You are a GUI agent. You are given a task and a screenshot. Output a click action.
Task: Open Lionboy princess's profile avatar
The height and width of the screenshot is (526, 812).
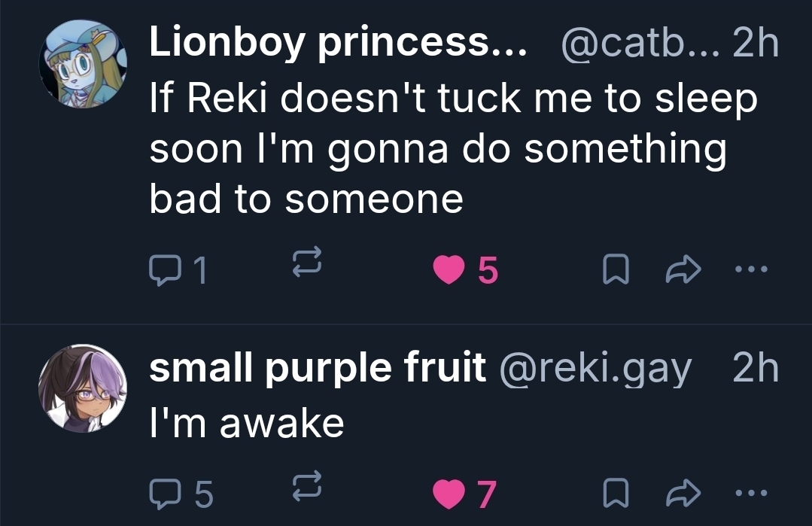coord(84,63)
